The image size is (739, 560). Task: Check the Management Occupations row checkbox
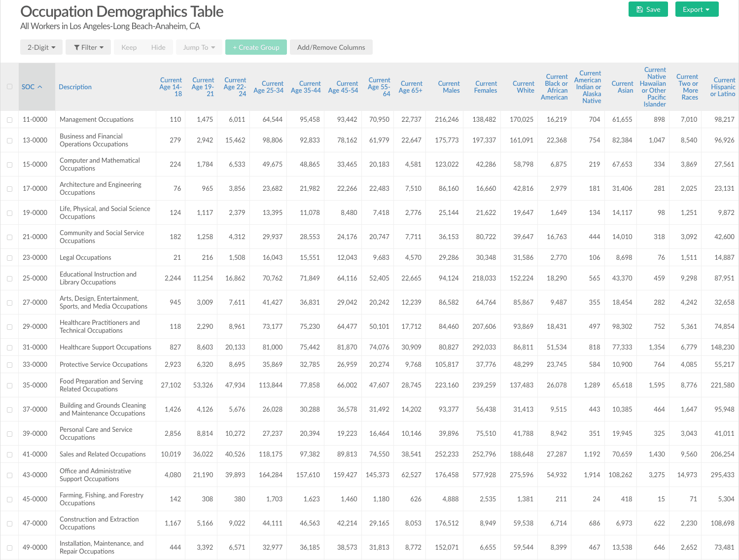click(x=9, y=120)
